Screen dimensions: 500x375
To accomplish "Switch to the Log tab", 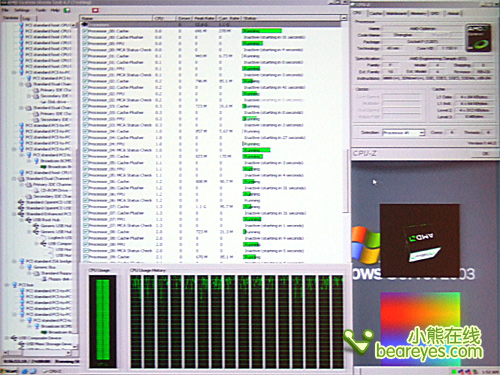I will click(x=26, y=18).
